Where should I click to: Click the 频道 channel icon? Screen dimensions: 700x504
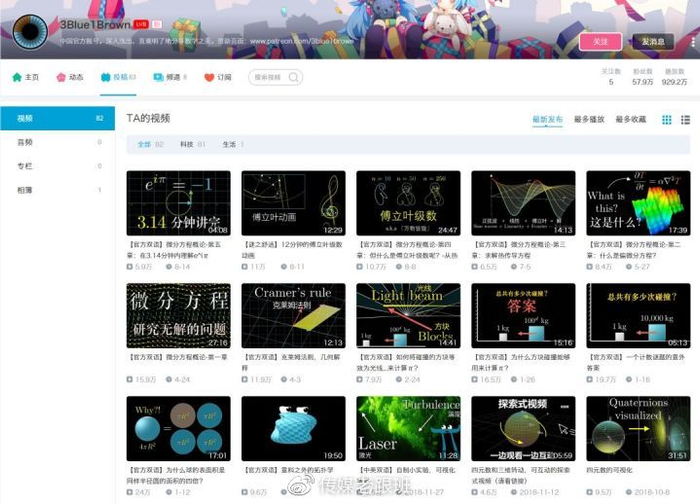click(x=159, y=77)
